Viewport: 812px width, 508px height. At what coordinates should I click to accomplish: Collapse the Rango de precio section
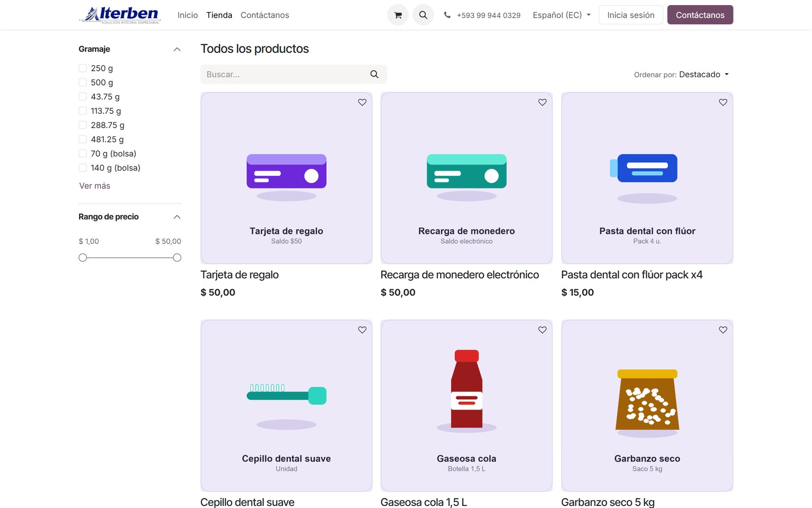177,217
